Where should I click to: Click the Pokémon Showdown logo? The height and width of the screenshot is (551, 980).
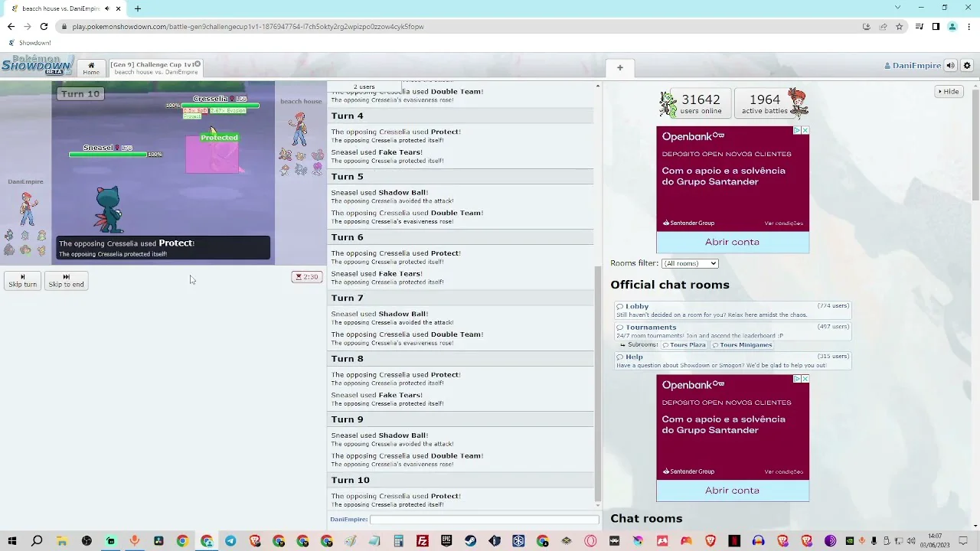(x=37, y=65)
